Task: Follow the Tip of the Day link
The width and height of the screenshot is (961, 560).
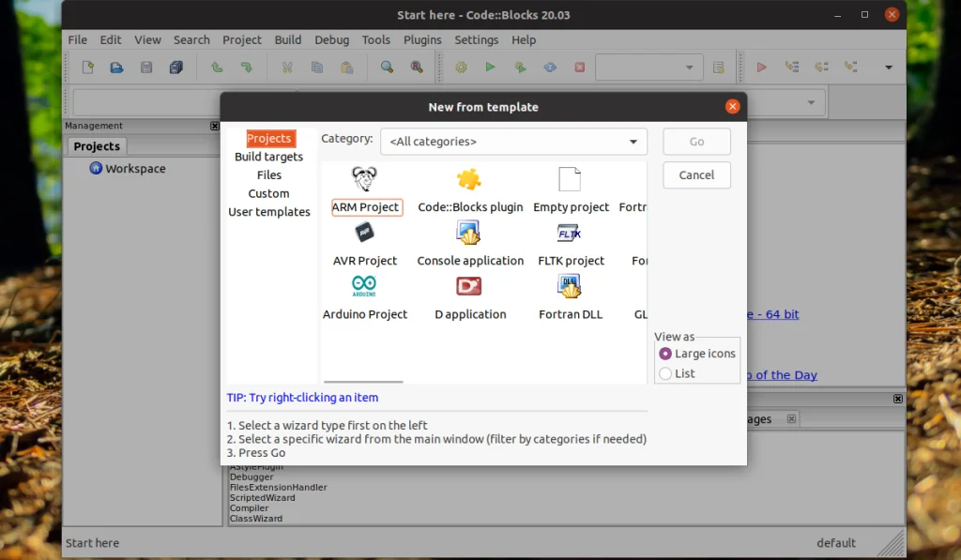Action: [782, 374]
